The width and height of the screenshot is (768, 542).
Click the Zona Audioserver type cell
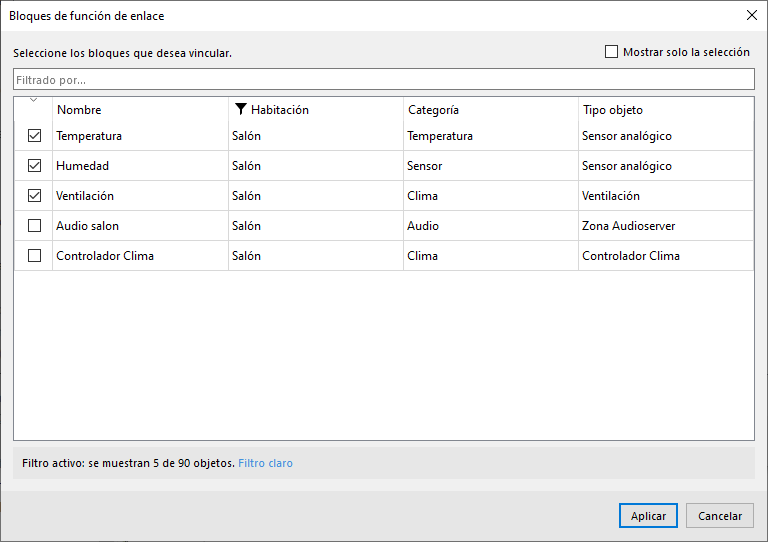click(628, 226)
